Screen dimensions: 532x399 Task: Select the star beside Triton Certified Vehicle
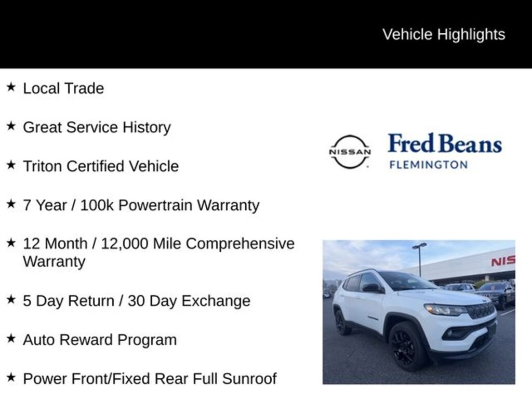point(11,165)
